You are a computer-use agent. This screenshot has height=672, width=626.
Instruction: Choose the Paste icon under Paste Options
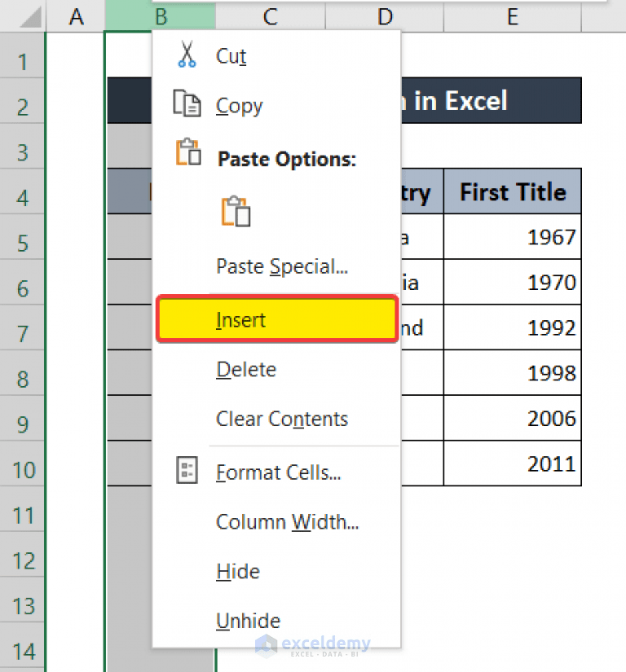(236, 211)
